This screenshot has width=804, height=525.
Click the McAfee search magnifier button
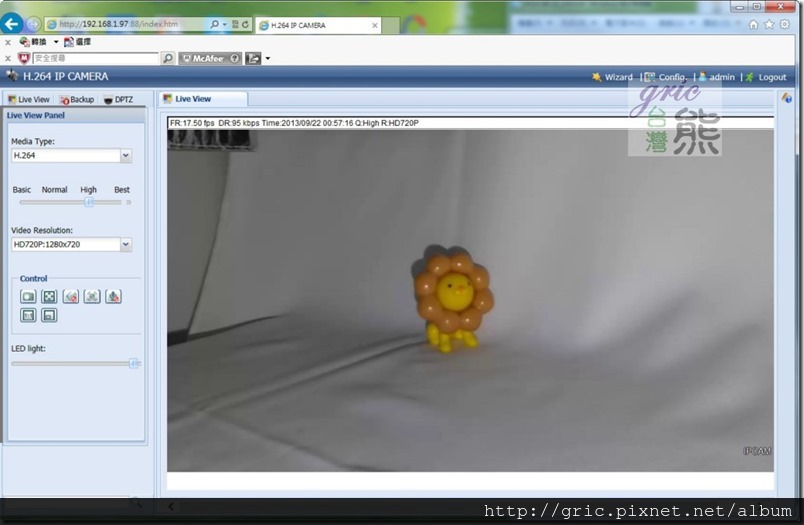168,58
